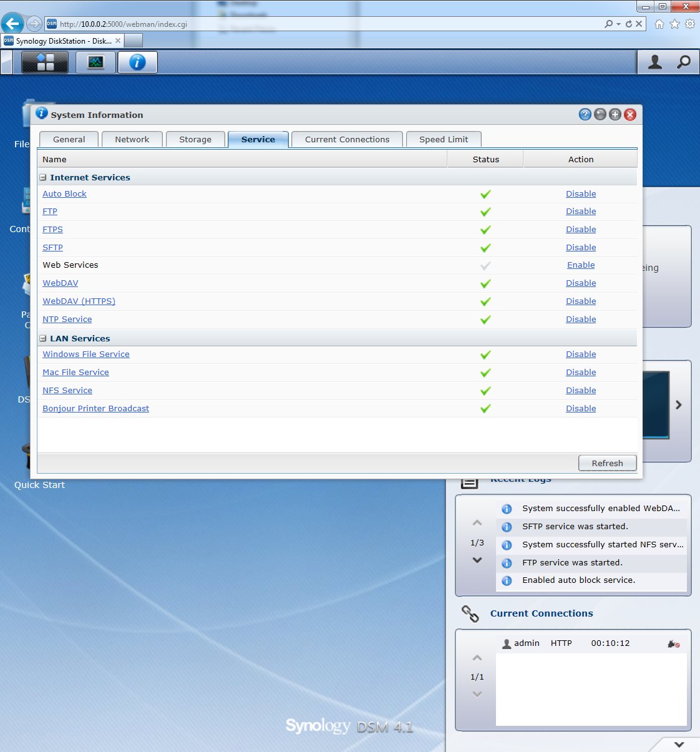The height and width of the screenshot is (752, 700).
Task: Select the 'SFTP service was started.' log entry
Action: click(x=591, y=527)
